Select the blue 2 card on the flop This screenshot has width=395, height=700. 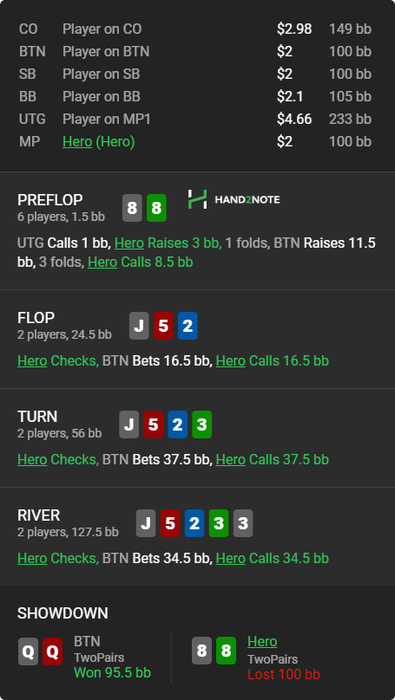pyautogui.click(x=187, y=326)
